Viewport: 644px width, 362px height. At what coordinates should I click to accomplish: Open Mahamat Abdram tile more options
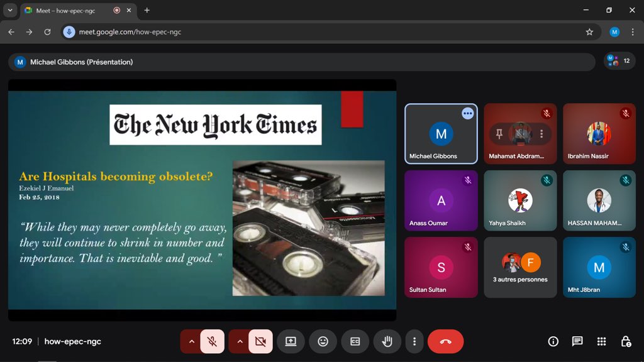click(541, 134)
